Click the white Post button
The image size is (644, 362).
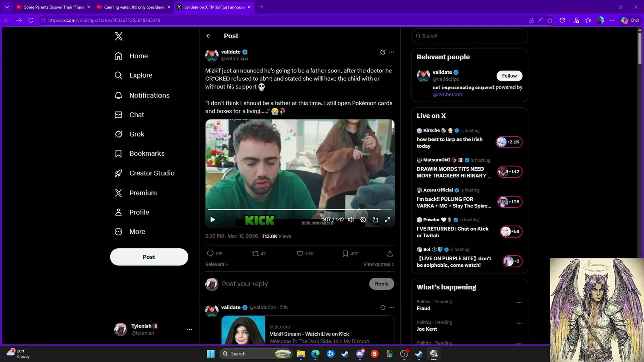[x=149, y=257]
